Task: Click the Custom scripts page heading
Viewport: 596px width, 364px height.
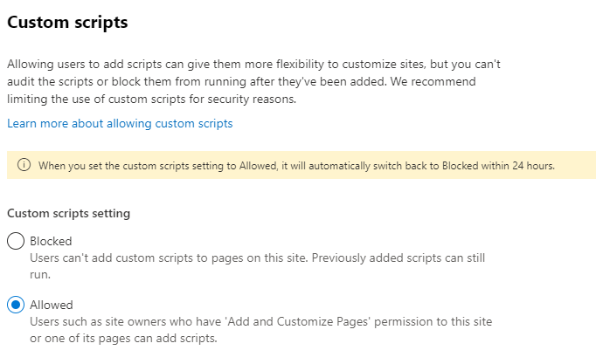Action: click(x=67, y=23)
